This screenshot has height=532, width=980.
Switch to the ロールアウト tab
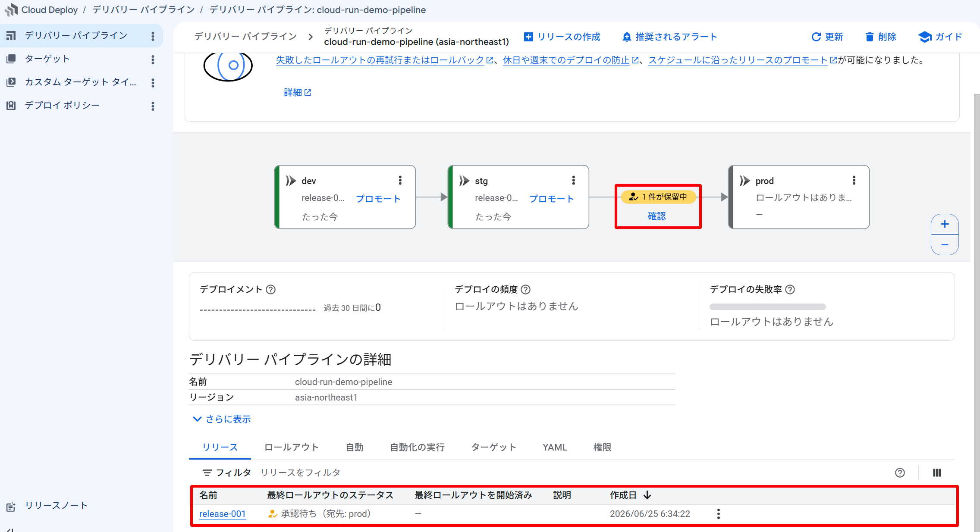coord(292,448)
